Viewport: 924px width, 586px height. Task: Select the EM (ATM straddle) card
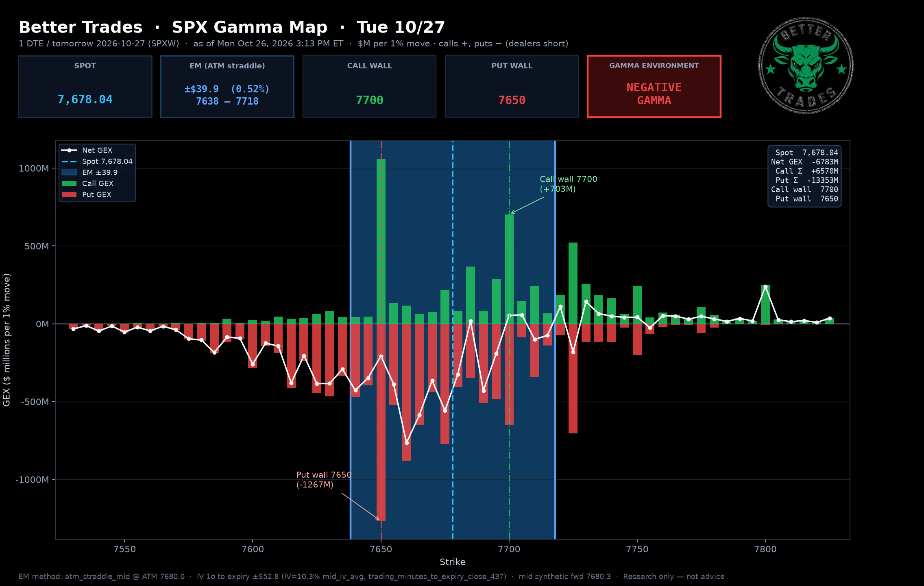pyautogui.click(x=227, y=87)
